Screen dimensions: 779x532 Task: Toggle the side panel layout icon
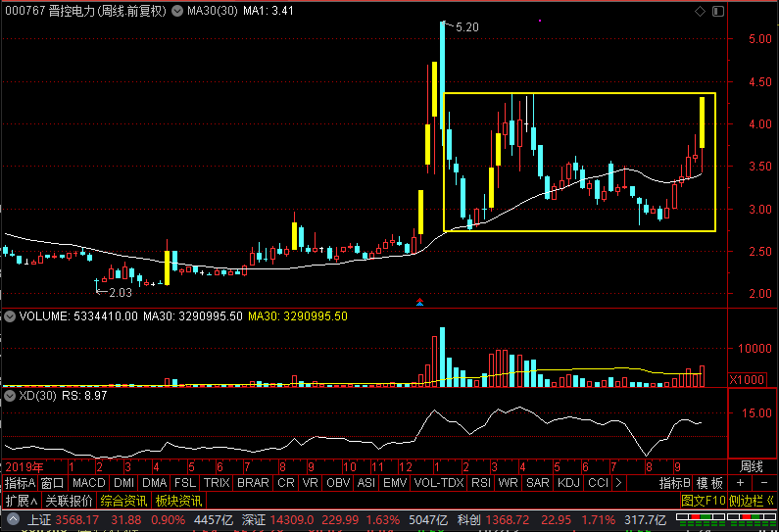point(718,11)
